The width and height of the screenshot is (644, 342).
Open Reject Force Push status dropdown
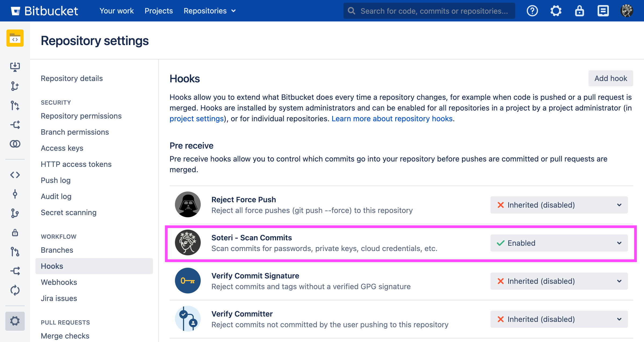pyautogui.click(x=559, y=205)
